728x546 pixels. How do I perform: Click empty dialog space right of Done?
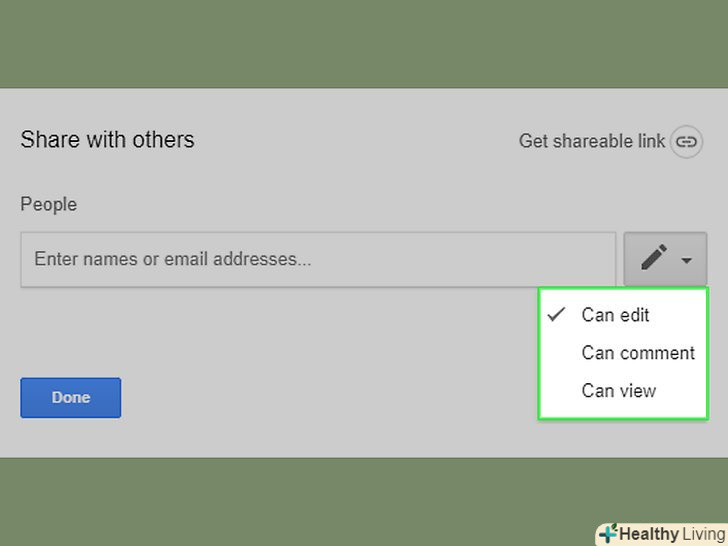point(320,398)
